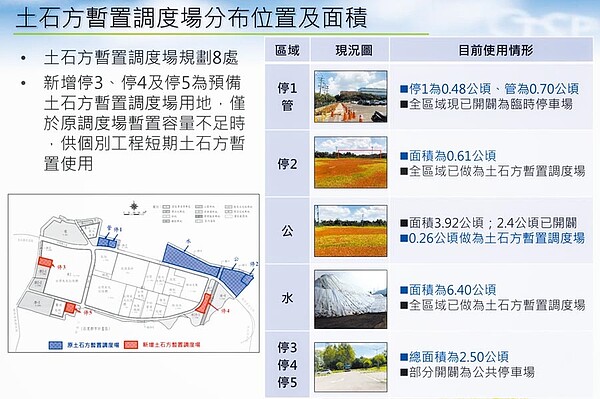Click the 現況圖 column header
The image size is (600, 399).
pos(354,50)
